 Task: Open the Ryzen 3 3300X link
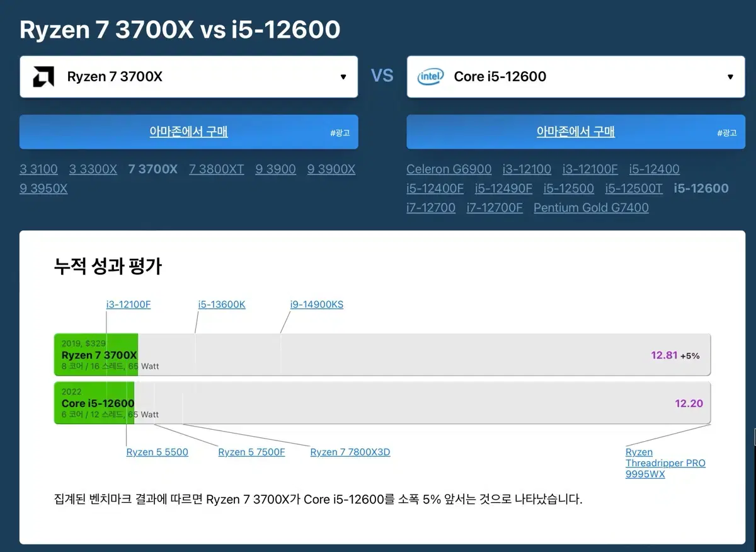(x=93, y=169)
